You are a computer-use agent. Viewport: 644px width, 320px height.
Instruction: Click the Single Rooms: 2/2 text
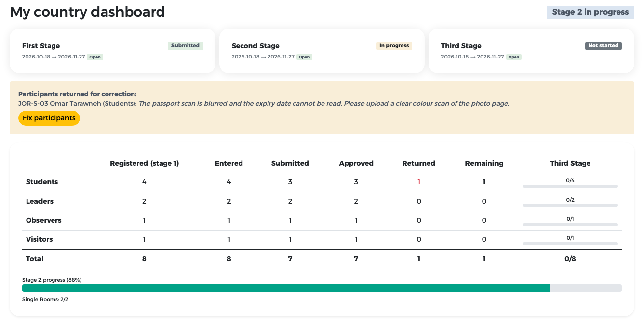click(x=45, y=299)
